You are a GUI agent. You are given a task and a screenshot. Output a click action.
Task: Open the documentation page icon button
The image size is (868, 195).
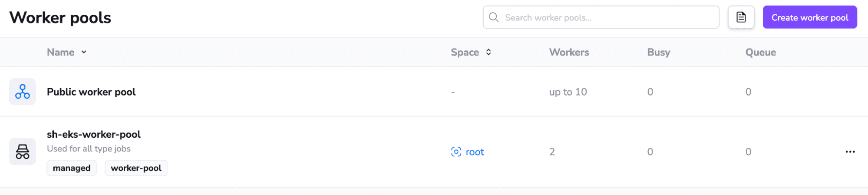741,17
